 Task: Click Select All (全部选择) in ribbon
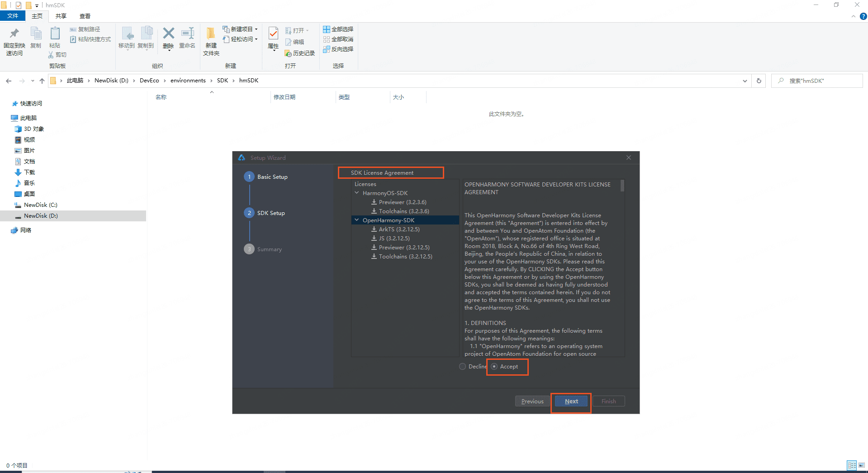pyautogui.click(x=338, y=29)
